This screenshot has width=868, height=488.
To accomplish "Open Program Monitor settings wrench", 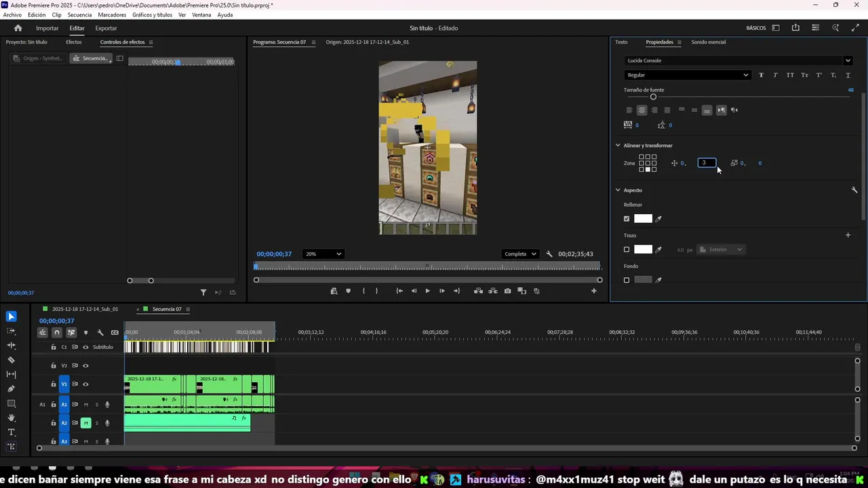I will point(549,254).
